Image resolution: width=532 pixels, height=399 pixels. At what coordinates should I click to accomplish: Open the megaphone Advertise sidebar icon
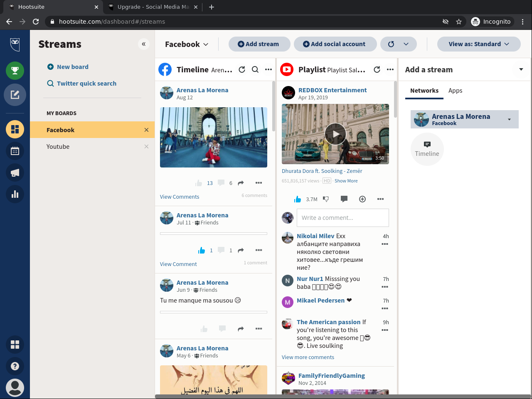click(x=15, y=172)
